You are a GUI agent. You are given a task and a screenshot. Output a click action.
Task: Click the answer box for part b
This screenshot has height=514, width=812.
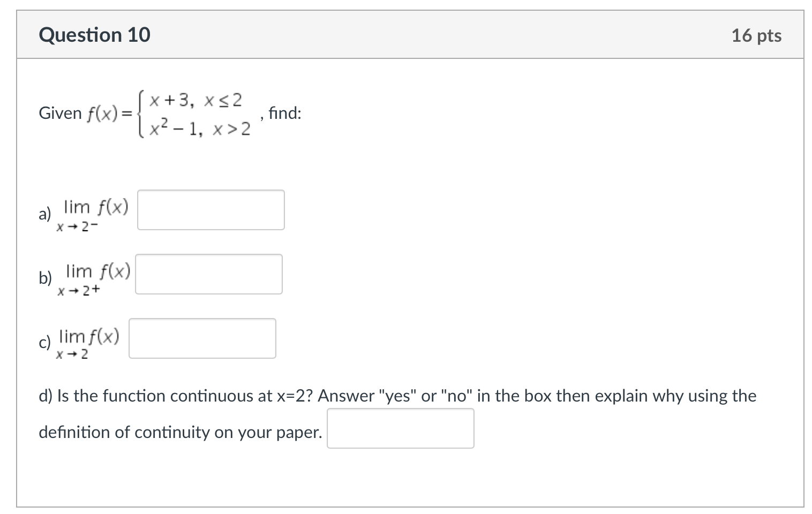coord(208,274)
